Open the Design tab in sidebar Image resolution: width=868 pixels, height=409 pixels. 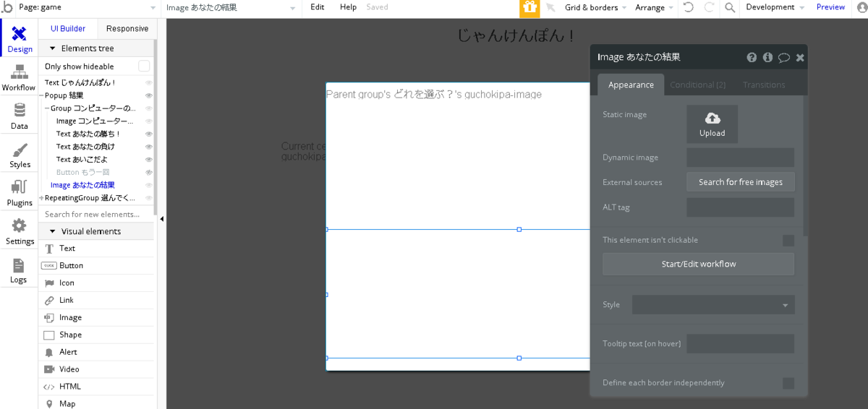(x=20, y=39)
